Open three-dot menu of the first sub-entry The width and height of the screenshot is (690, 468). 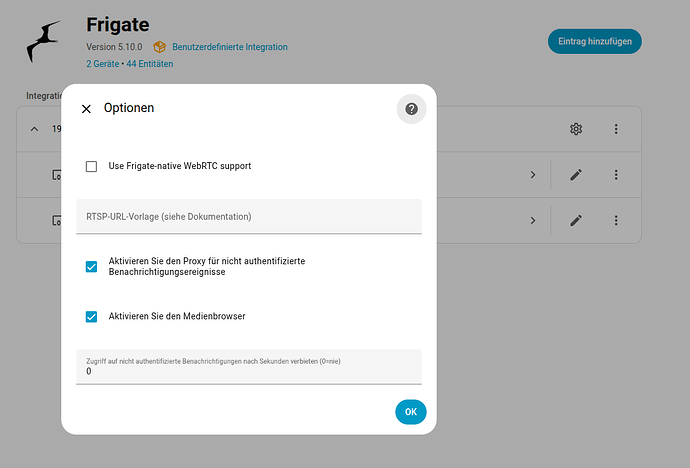pyautogui.click(x=616, y=175)
